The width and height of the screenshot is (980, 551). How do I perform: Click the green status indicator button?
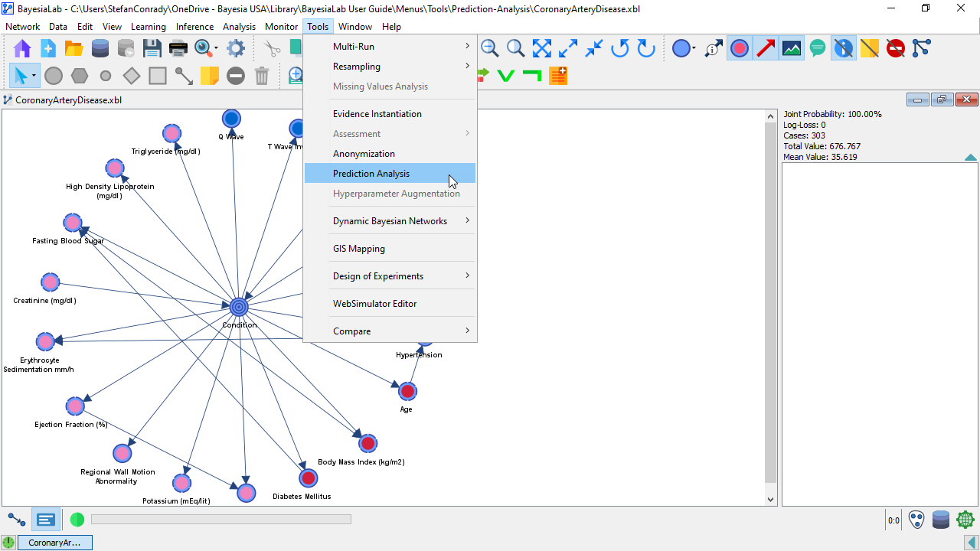click(x=77, y=520)
